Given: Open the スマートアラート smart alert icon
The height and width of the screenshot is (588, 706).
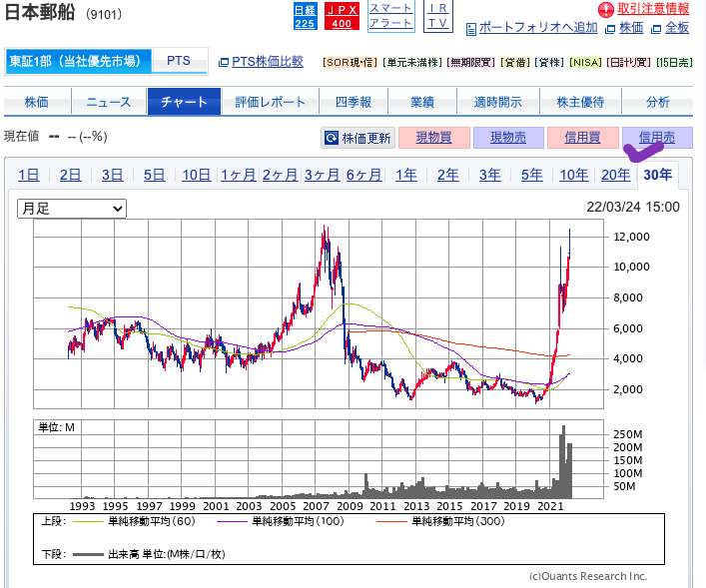Looking at the screenshot, I should (390, 16).
